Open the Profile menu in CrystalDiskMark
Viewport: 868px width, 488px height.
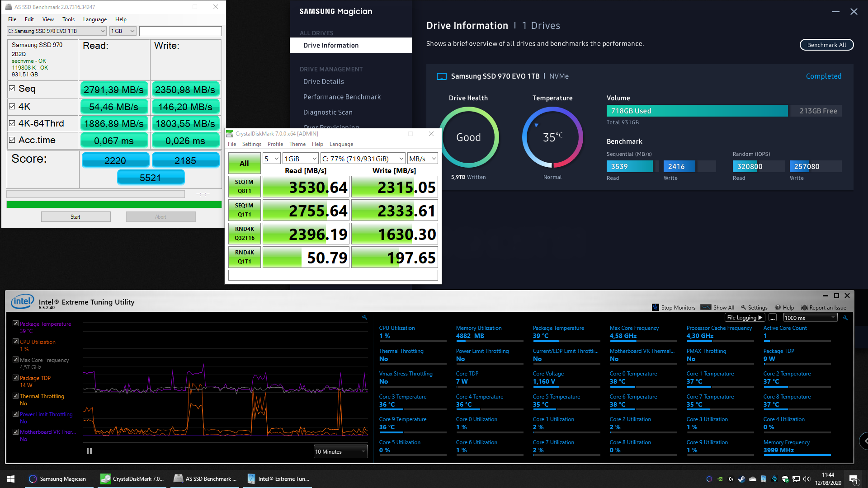click(x=275, y=144)
